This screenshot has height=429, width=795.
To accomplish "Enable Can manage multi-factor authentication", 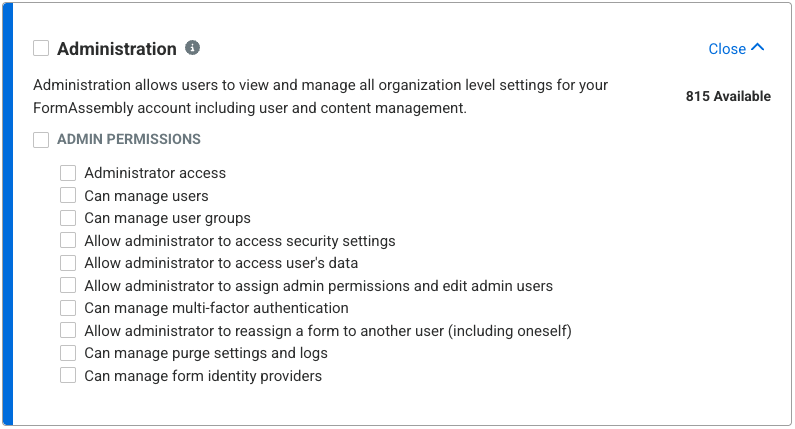I will [68, 308].
